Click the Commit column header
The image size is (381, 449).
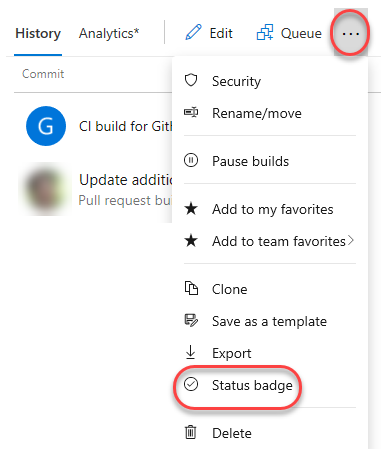click(43, 74)
